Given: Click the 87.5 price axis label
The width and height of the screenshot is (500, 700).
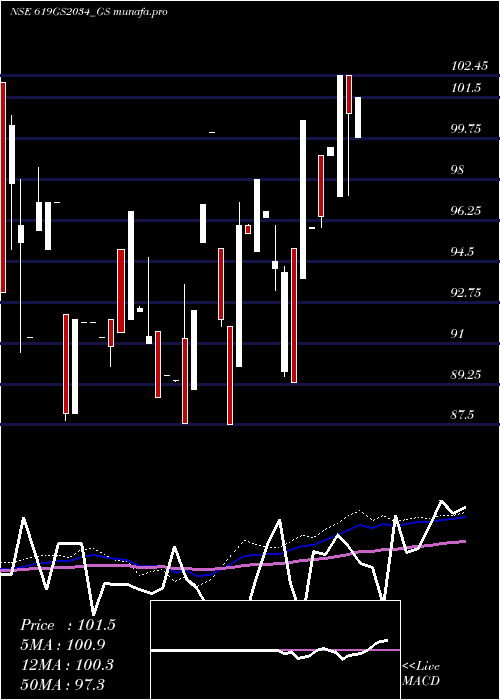Looking at the screenshot, I should tap(462, 415).
